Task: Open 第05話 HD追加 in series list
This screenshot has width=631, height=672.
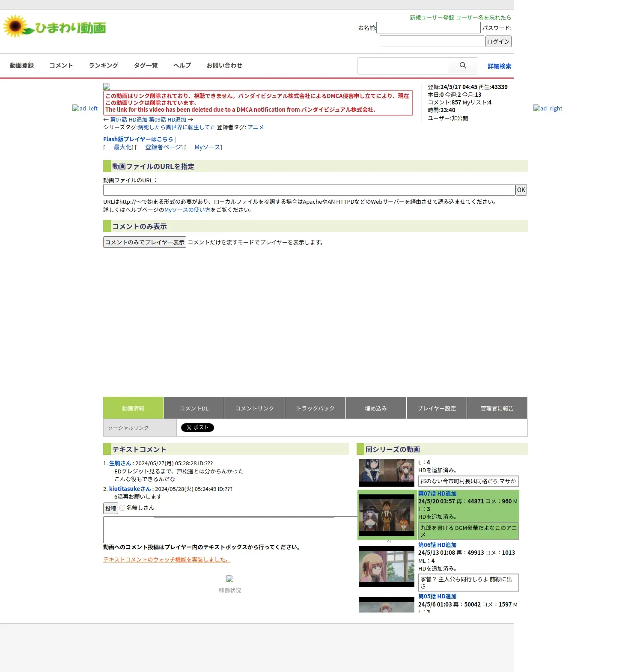Action: click(x=437, y=596)
